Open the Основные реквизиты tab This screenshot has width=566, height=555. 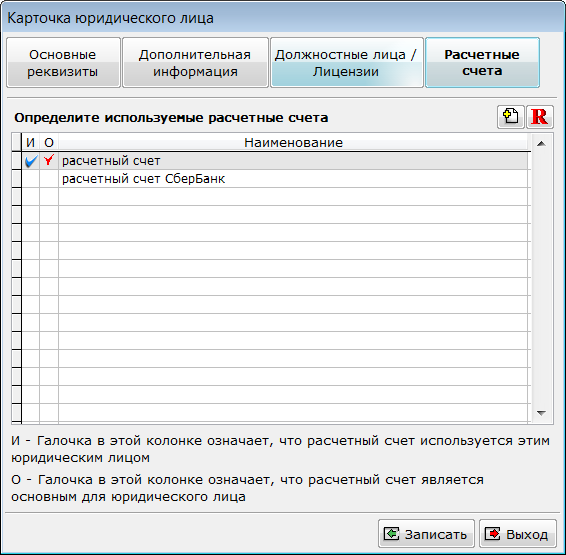click(63, 62)
